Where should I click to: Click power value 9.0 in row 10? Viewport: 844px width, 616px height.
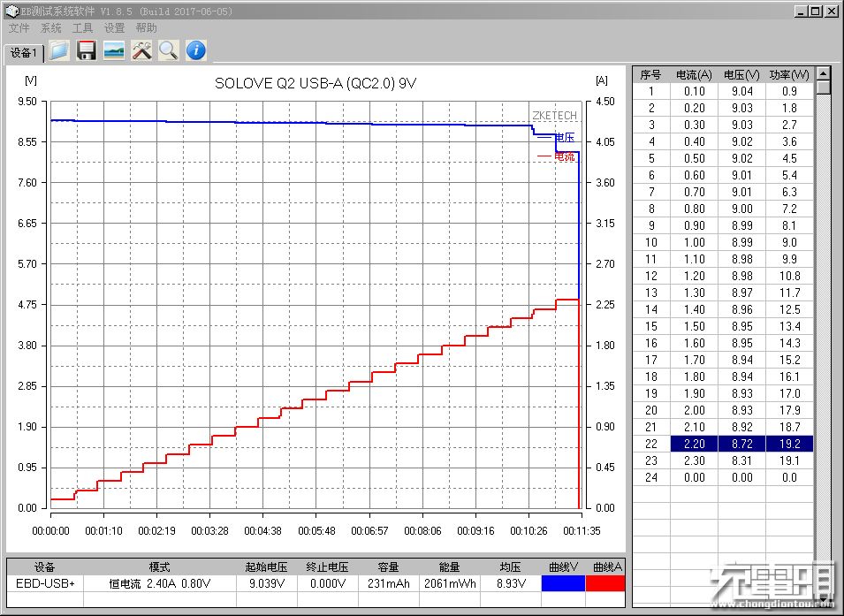pyautogui.click(x=789, y=242)
